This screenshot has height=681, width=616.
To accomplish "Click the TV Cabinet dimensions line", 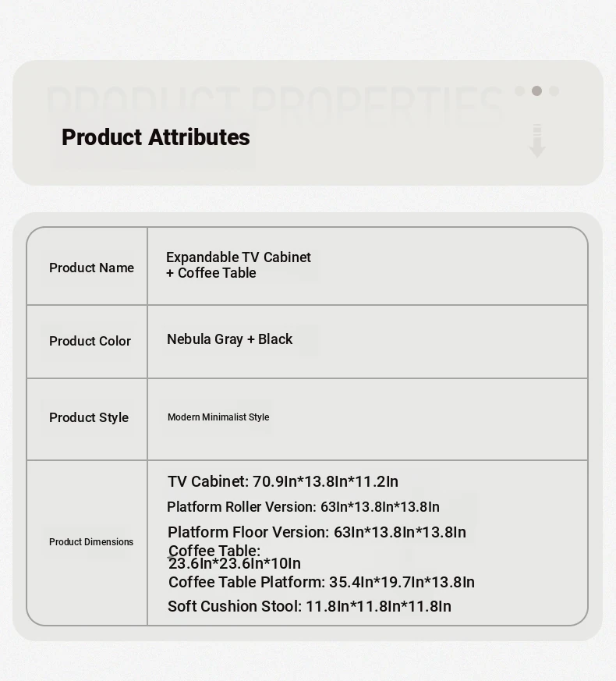I will [x=283, y=481].
